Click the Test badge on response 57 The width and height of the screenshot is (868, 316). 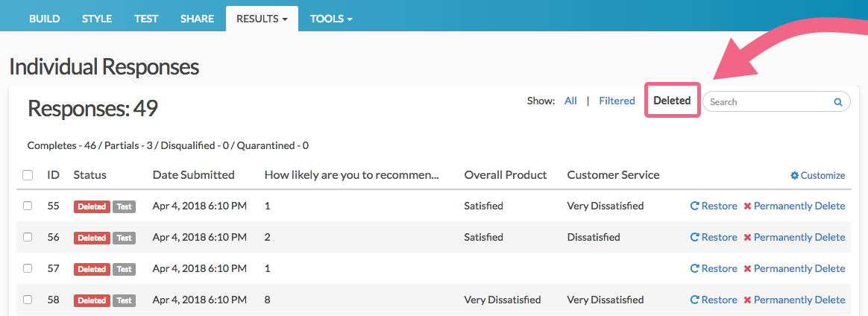[125, 269]
